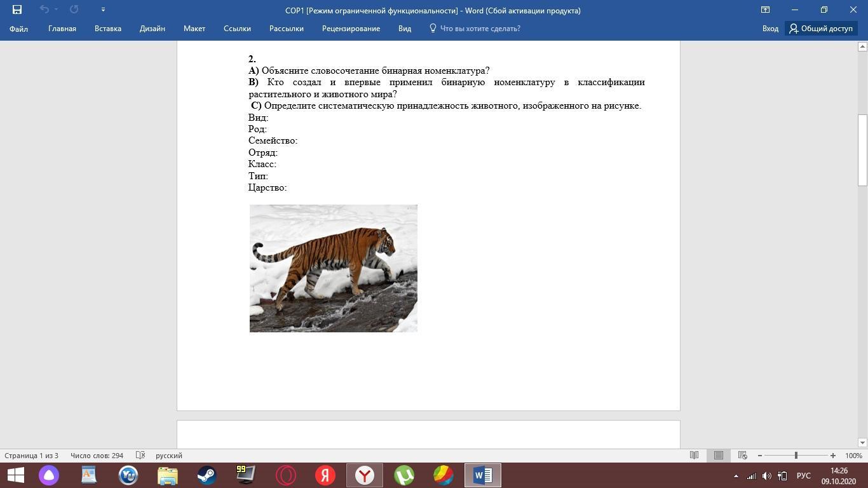Click the vertical scrollbar thumb
868x488 pixels.
pos(862,149)
